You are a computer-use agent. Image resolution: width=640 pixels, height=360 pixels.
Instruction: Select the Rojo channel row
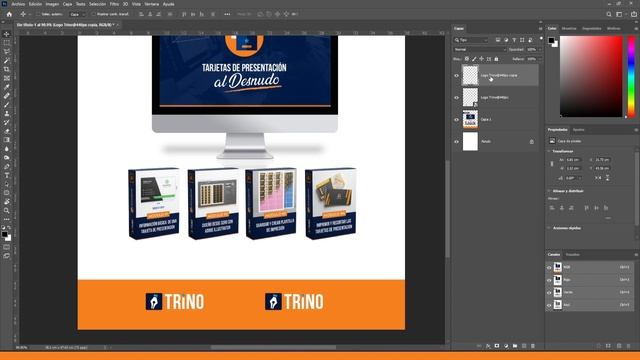tap(590, 280)
